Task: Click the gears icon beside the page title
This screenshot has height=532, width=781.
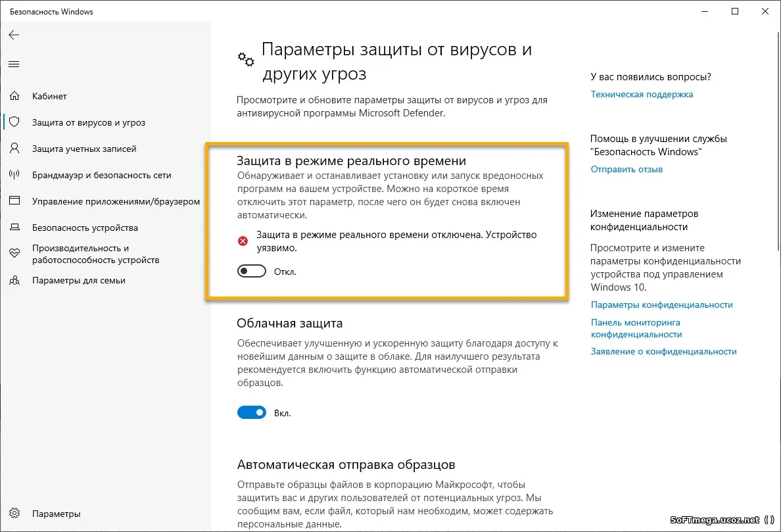Action: [x=245, y=59]
